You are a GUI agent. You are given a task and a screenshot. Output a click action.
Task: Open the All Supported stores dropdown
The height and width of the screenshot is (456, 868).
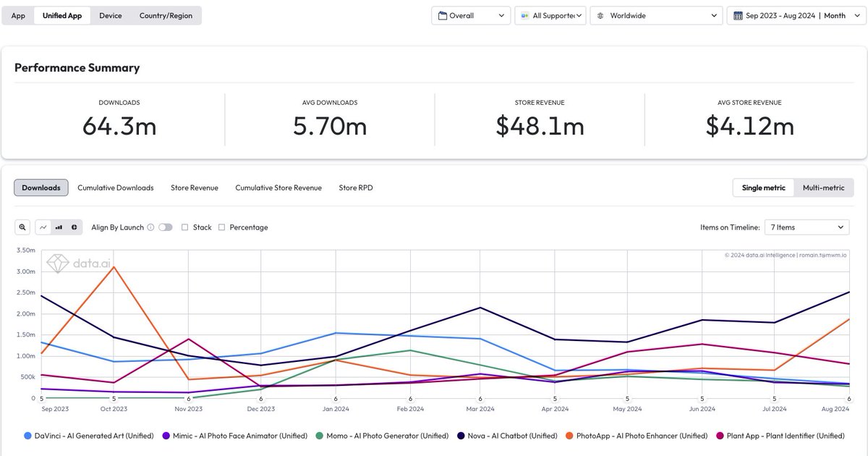550,15
